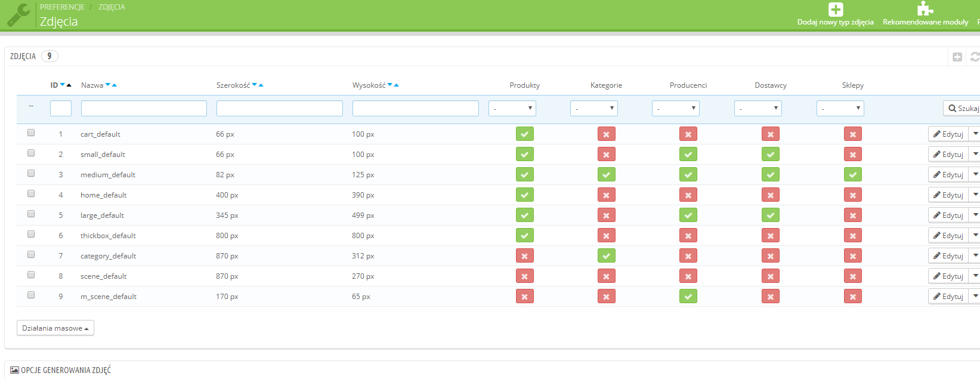Viewport: 980px width, 379px height.
Task: Click the wrench Preferences icon in header
Action: tap(18, 15)
